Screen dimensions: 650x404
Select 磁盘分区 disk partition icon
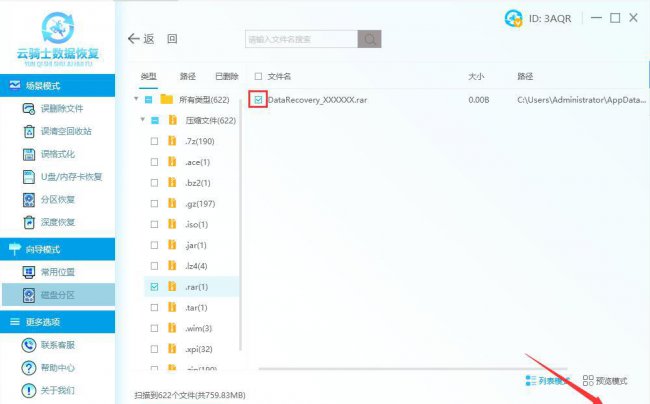pyautogui.click(x=29, y=295)
